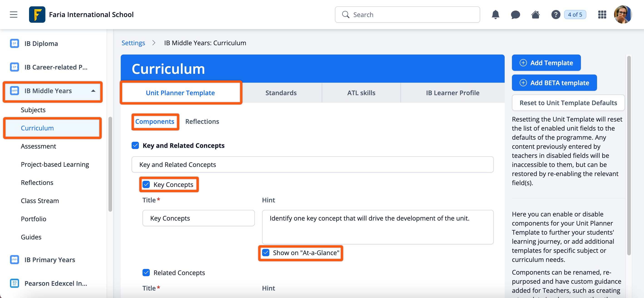
Task: Click the Settings breadcrumb link
Action: point(133,43)
